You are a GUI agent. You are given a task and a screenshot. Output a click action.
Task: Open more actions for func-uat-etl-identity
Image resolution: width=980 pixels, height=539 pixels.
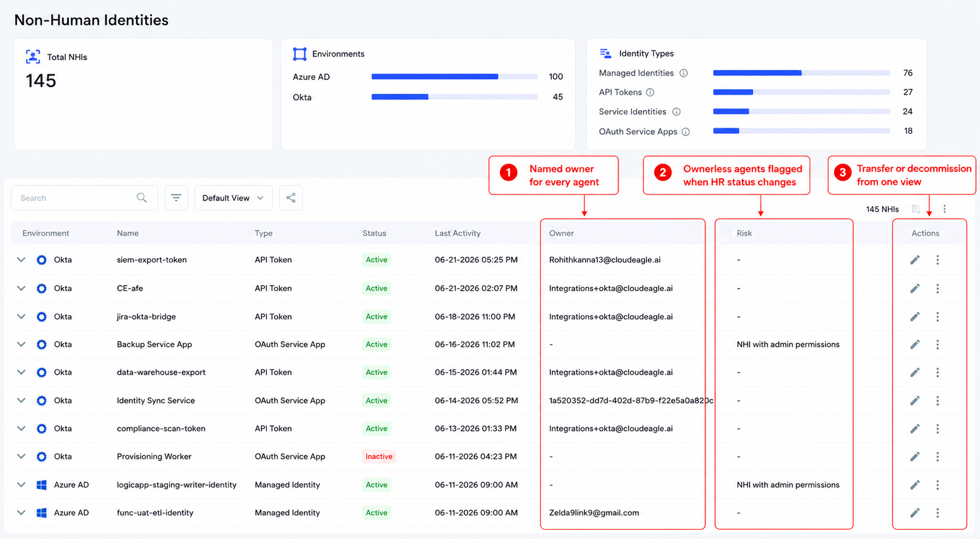coord(938,513)
